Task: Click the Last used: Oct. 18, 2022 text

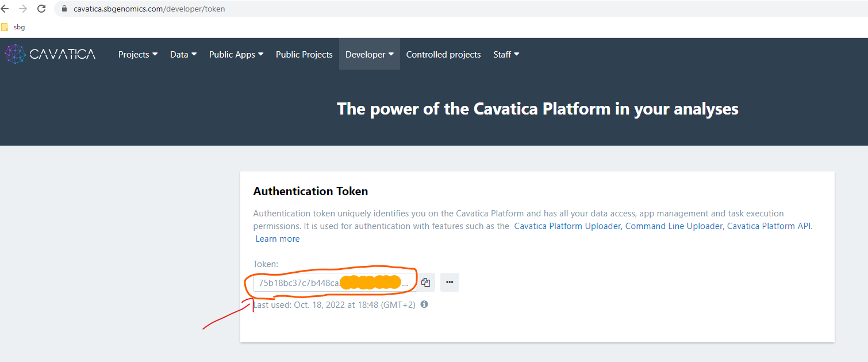Action: tap(334, 305)
